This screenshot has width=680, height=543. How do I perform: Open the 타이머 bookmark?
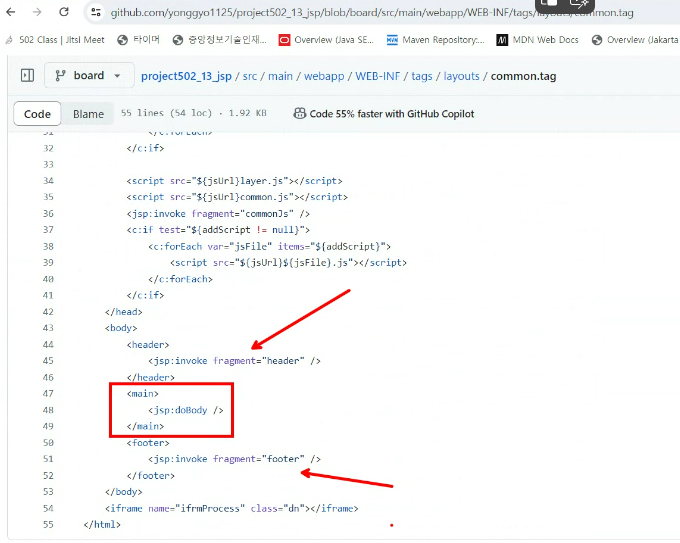[139, 40]
